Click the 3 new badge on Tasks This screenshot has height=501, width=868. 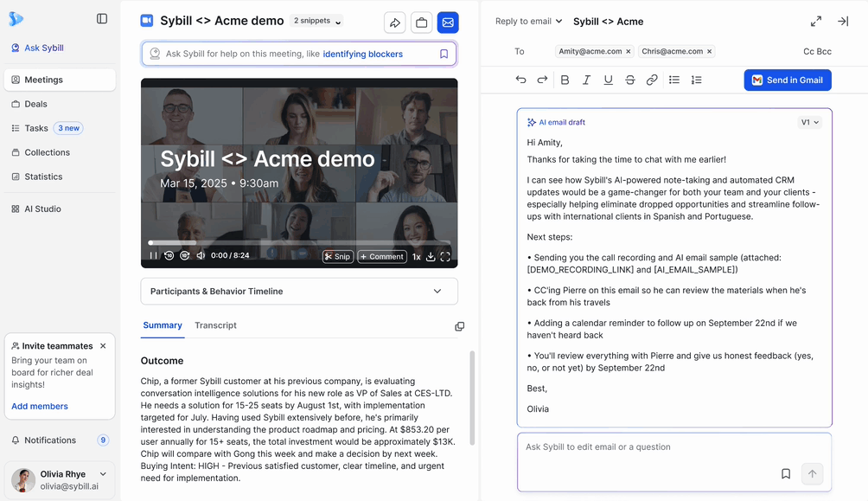(68, 128)
